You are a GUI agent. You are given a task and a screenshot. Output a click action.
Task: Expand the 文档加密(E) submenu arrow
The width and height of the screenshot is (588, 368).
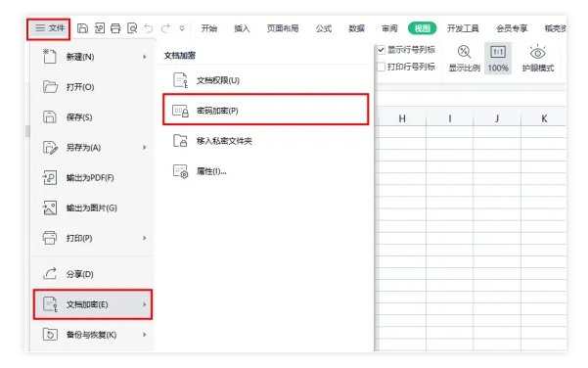[x=145, y=304]
